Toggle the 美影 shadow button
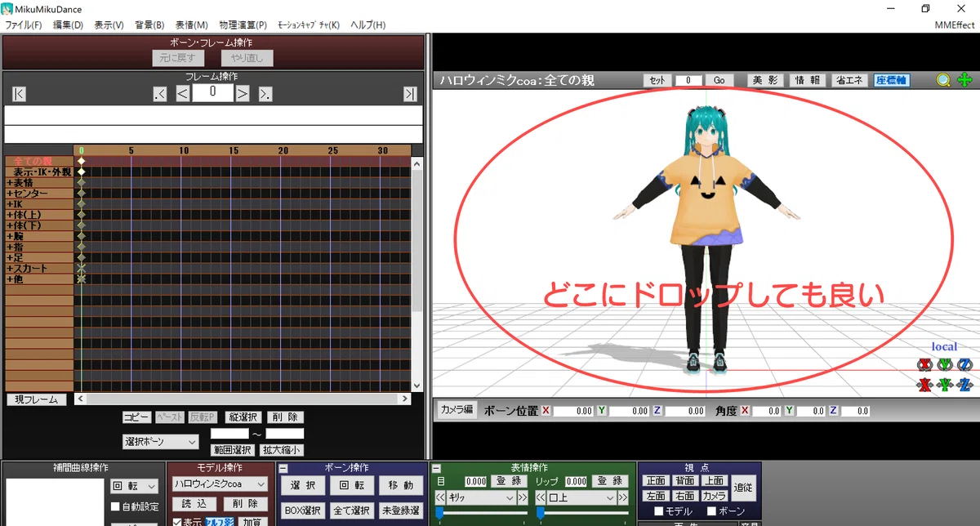980x526 pixels. pos(765,80)
